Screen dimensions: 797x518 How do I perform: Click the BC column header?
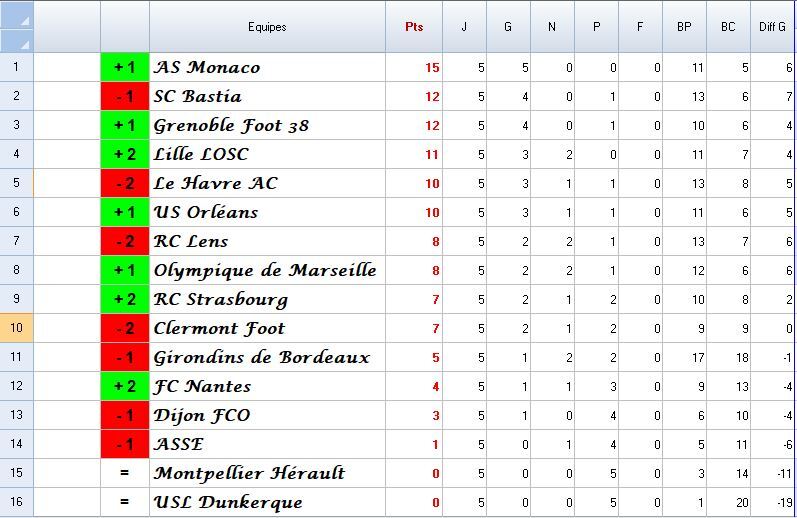point(728,27)
